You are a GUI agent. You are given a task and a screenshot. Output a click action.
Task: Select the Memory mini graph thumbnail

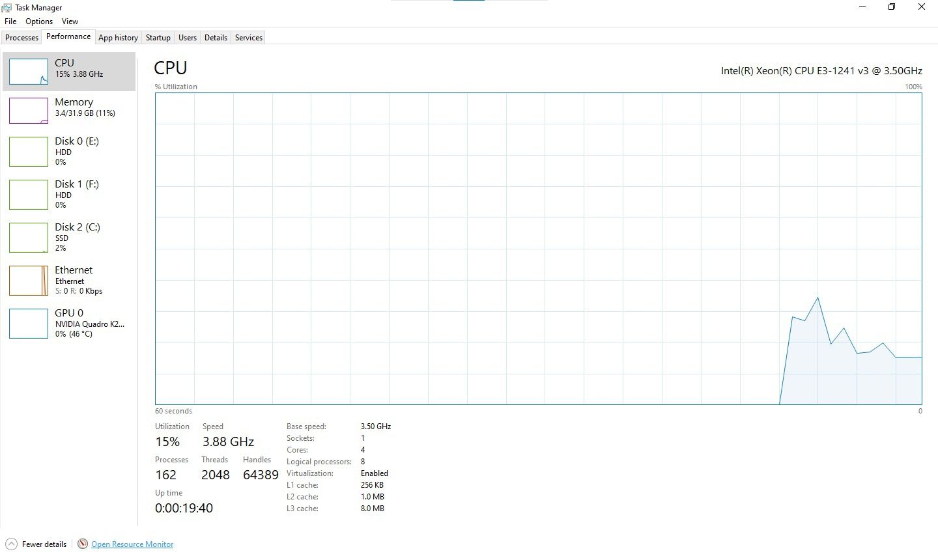[29, 111]
